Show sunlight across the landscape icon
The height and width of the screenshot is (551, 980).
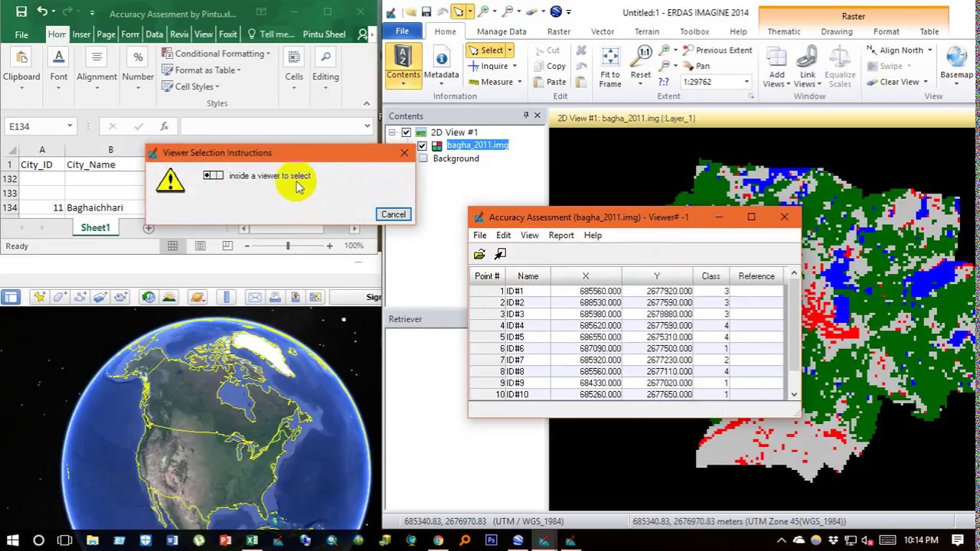[169, 297]
